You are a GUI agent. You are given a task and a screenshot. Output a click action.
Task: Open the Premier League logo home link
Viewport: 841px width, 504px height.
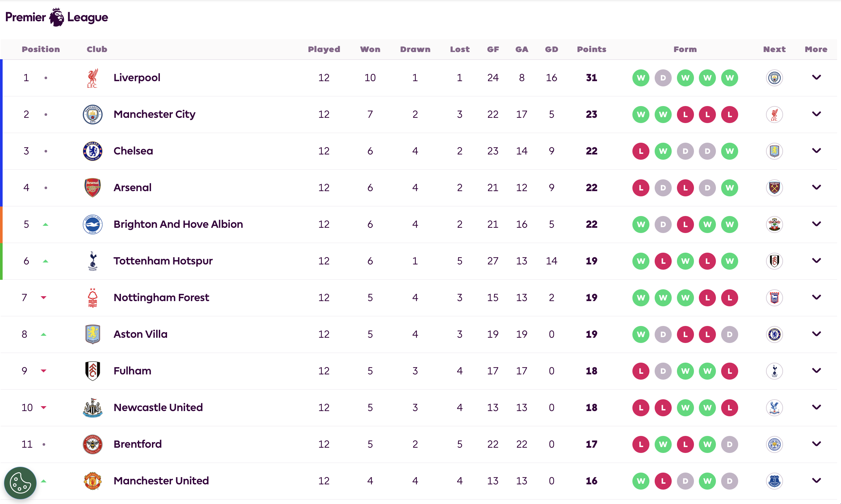click(x=56, y=17)
